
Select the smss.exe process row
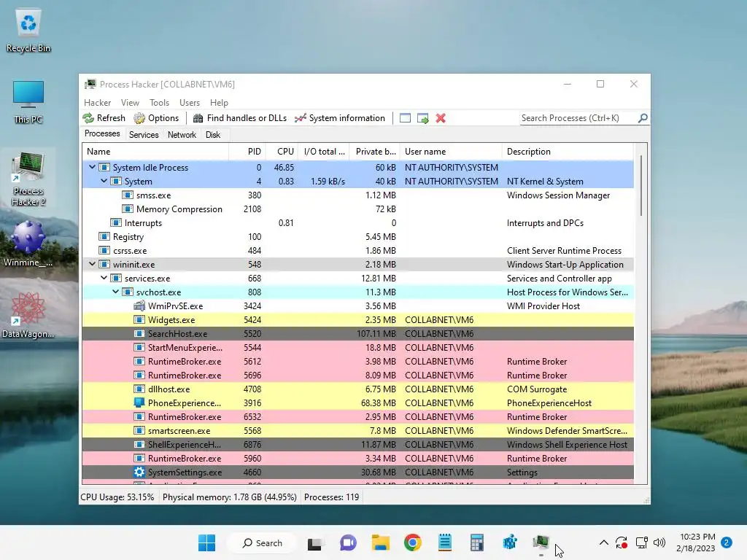coord(357,195)
